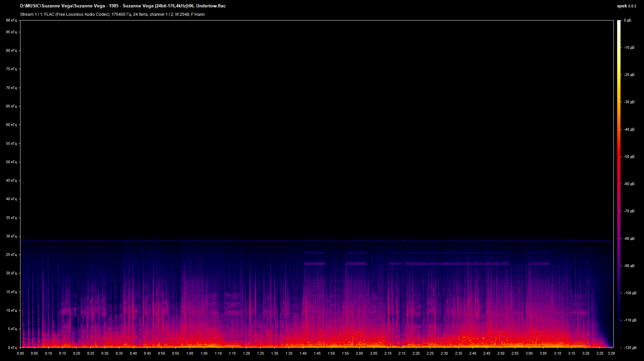Click the 45 кГц frequency label
The width and height of the screenshot is (644, 361).
pos(11,181)
